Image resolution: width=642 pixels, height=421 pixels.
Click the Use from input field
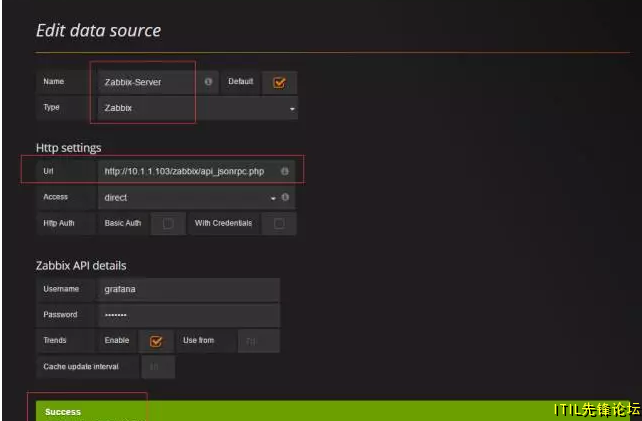pyautogui.click(x=259, y=341)
